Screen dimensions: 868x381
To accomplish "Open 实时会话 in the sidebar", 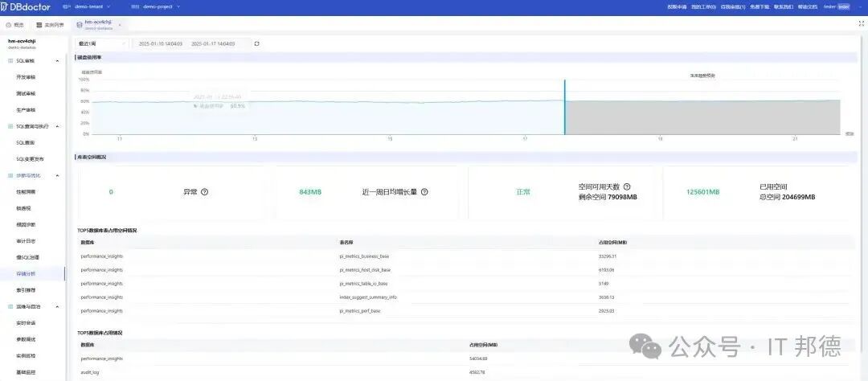I will click(x=26, y=323).
